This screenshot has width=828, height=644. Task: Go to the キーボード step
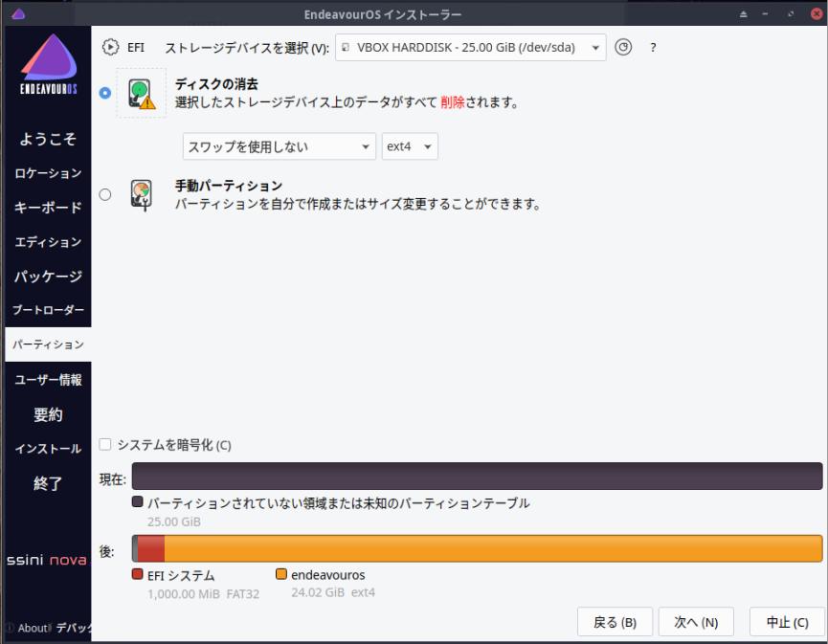[x=48, y=208]
